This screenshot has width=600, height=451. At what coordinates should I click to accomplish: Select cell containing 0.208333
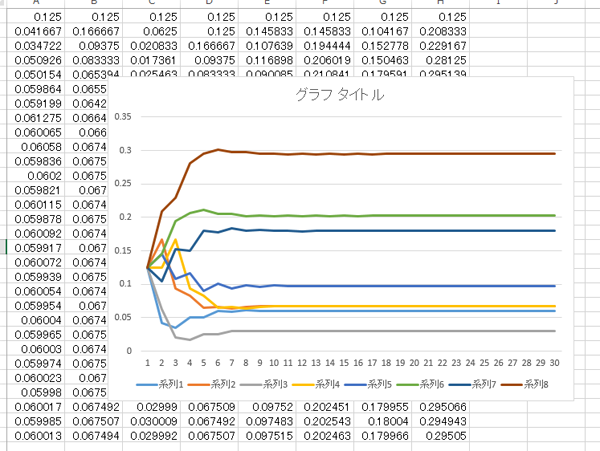440,31
